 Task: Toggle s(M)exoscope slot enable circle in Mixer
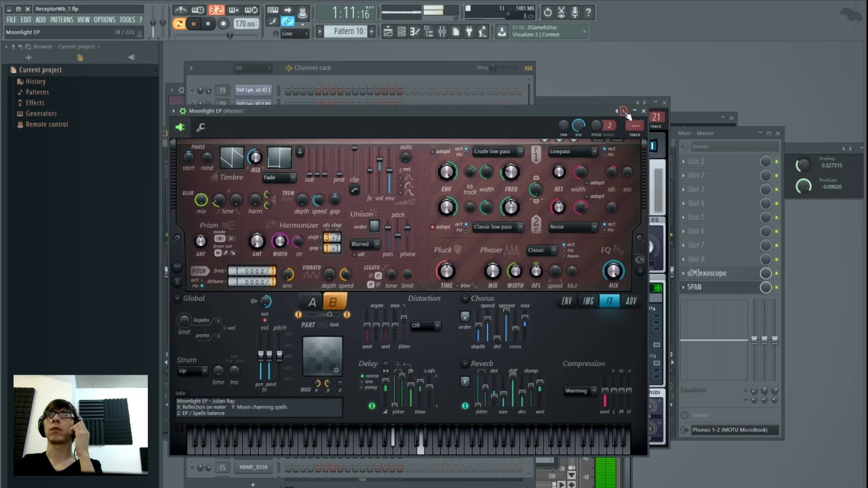click(766, 273)
